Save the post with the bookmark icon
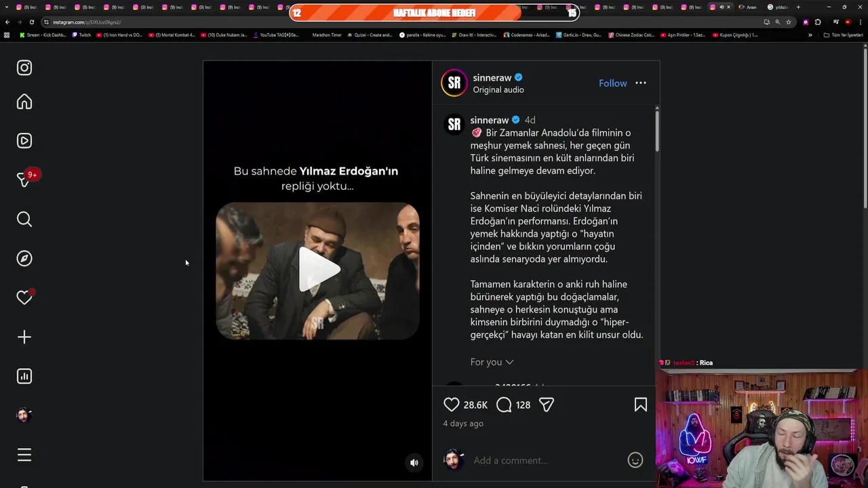Viewport: 868px width, 488px height. tap(641, 405)
